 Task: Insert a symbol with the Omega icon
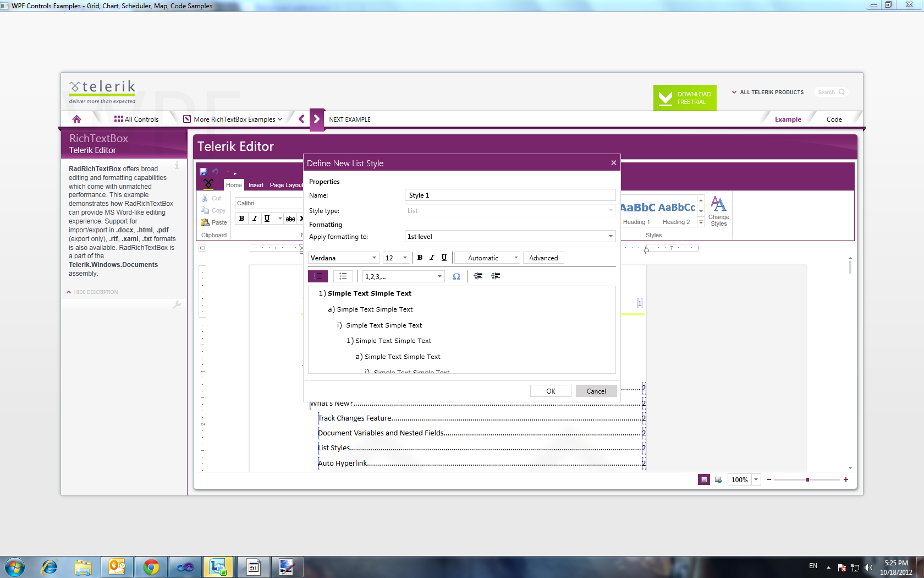[x=457, y=276]
